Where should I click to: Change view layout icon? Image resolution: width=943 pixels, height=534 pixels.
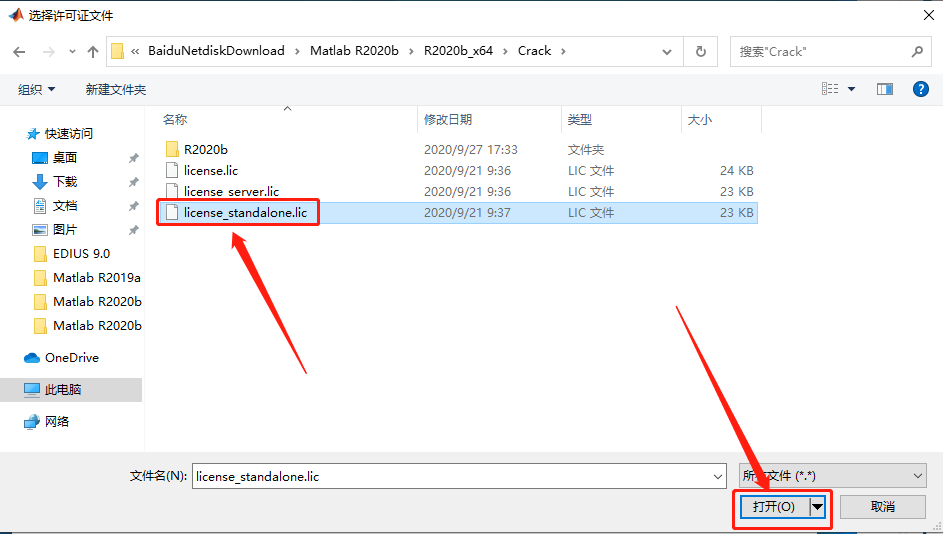(830, 89)
